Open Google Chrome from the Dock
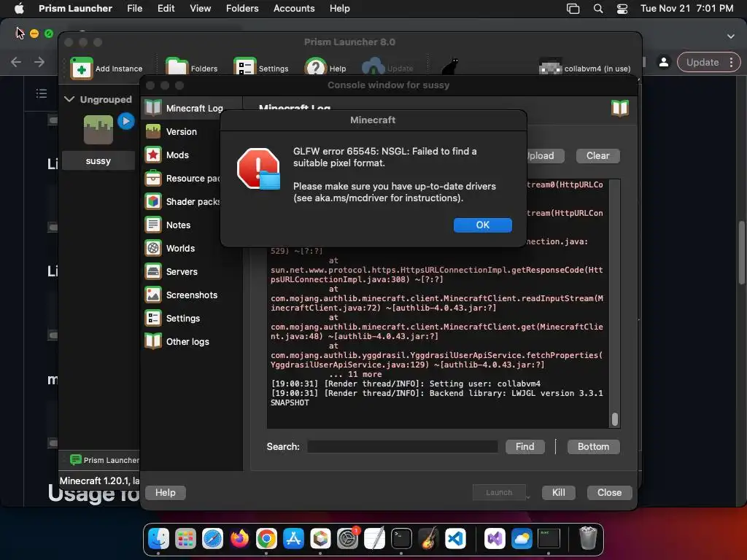Viewport: 747px width, 560px height. click(266, 539)
